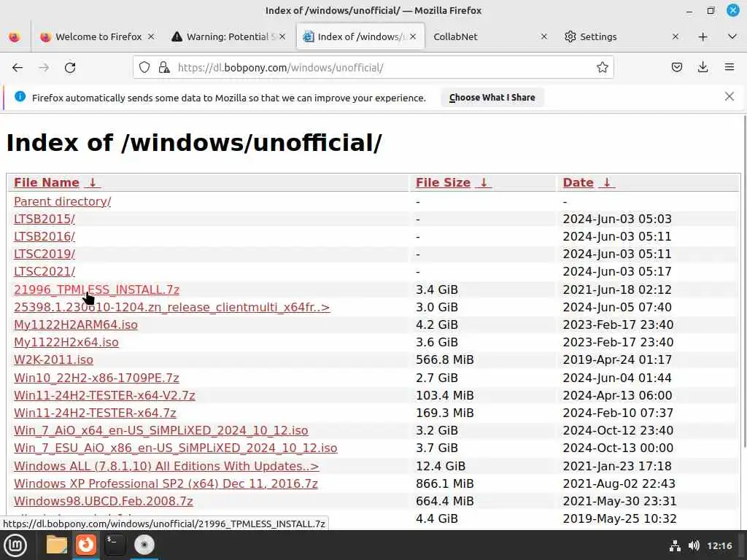Open the LTSC2019/ folder
The width and height of the screenshot is (747, 560).
[x=44, y=254]
